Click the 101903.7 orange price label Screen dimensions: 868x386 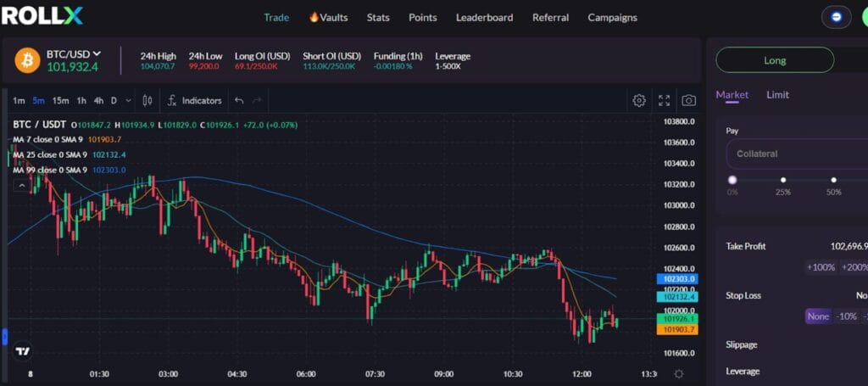[x=676, y=329]
